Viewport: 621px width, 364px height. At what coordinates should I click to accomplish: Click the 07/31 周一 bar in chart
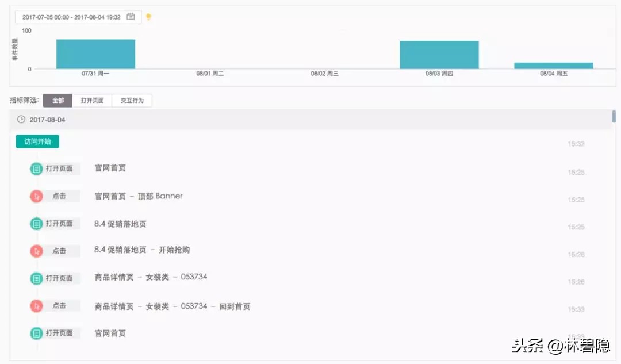(x=95, y=54)
